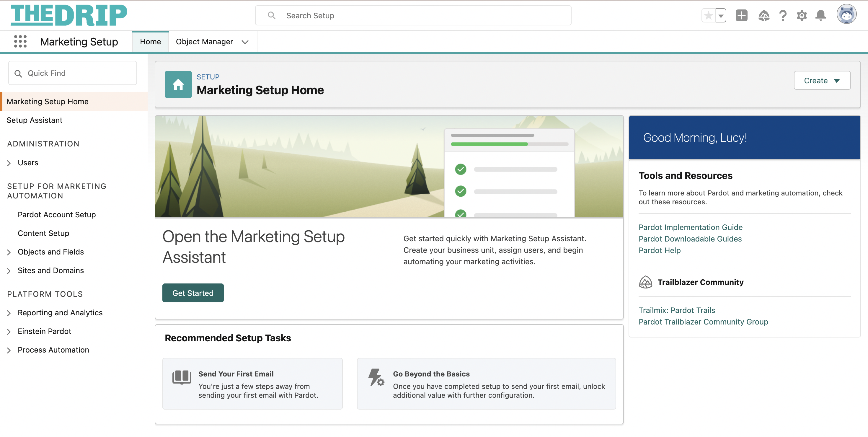Click the favorites star icon

pyautogui.click(x=708, y=15)
